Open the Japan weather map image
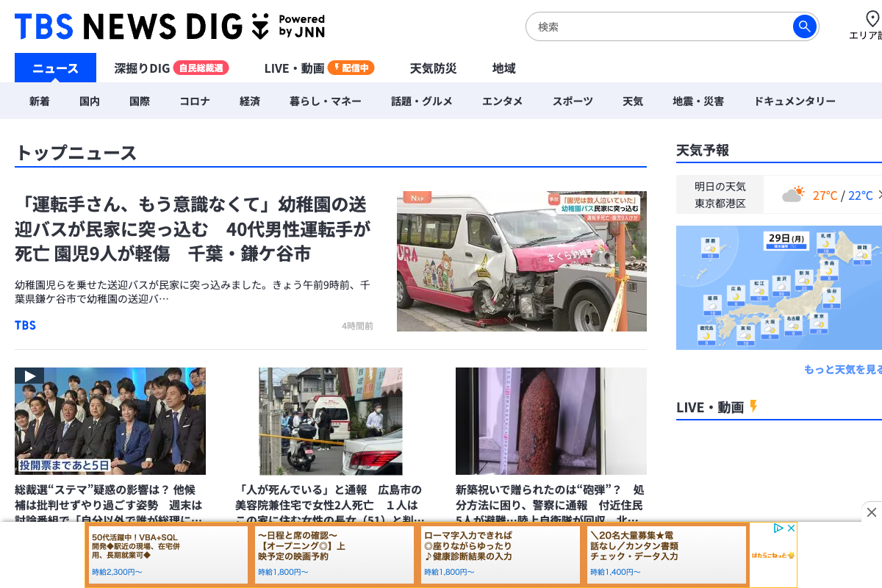 coord(778,287)
